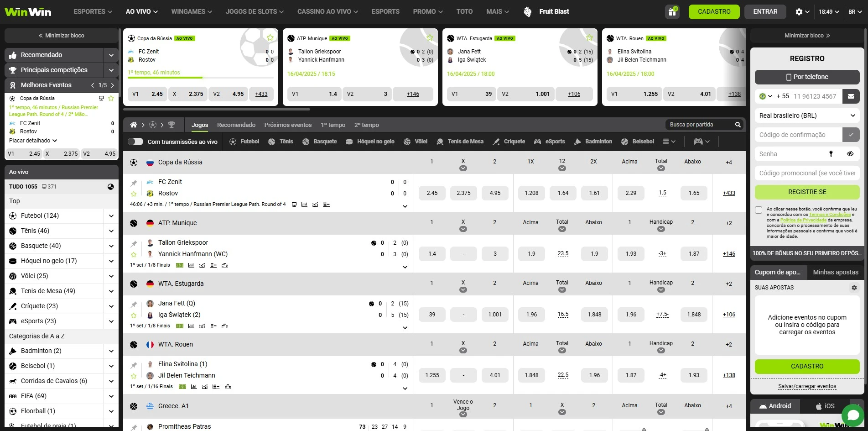Pin the FC Zenit vs Rostov match
Image resolution: width=868 pixels, height=431 pixels.
134,183
